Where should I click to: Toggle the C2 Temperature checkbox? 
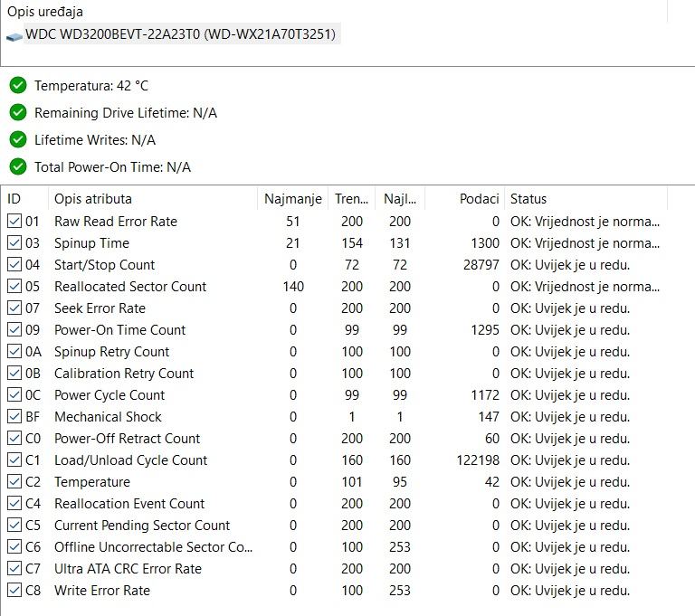[14, 481]
